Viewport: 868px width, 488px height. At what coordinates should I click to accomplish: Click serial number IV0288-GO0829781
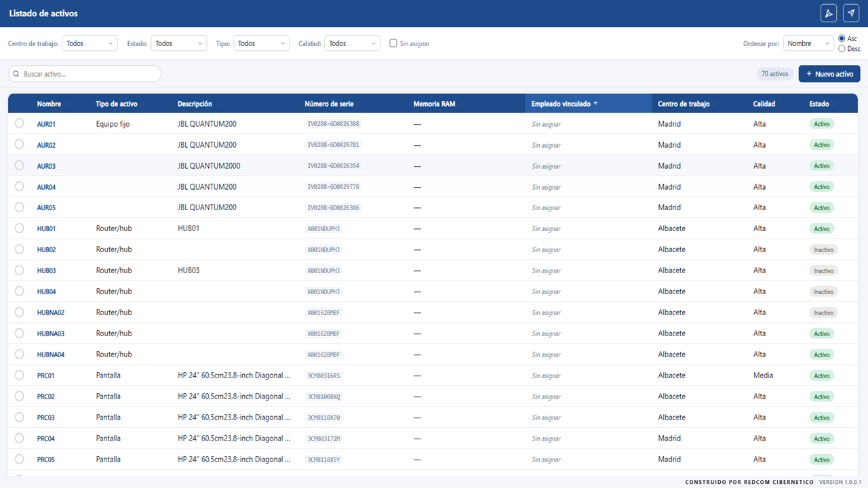point(333,145)
